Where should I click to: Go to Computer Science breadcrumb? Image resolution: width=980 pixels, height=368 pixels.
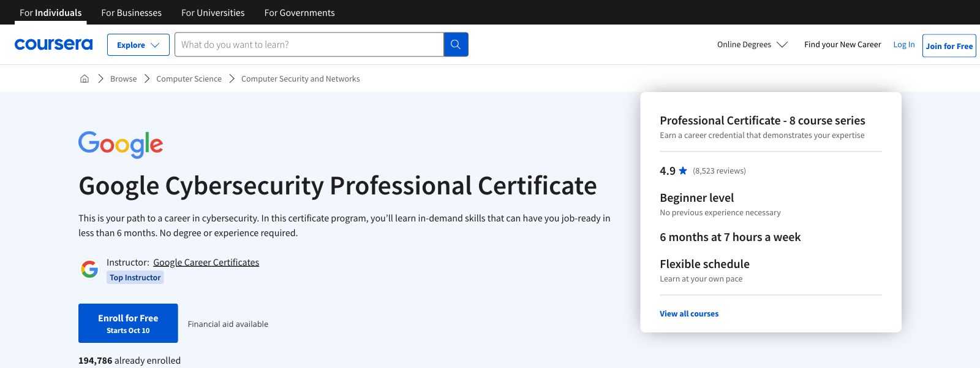[x=189, y=79]
